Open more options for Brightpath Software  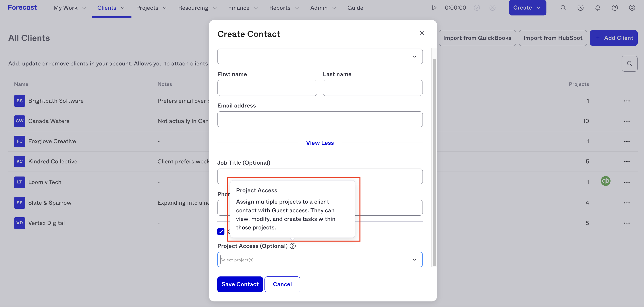627,101
